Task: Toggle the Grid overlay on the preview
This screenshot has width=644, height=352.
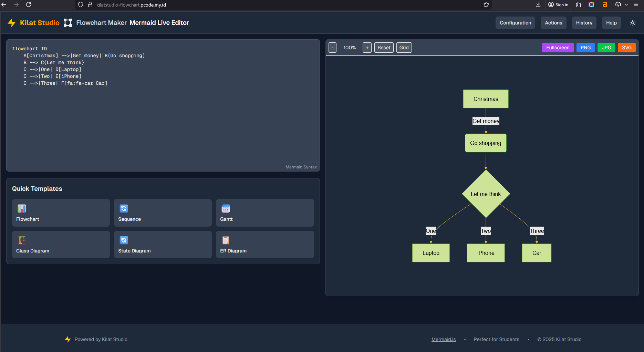Action: click(x=404, y=48)
